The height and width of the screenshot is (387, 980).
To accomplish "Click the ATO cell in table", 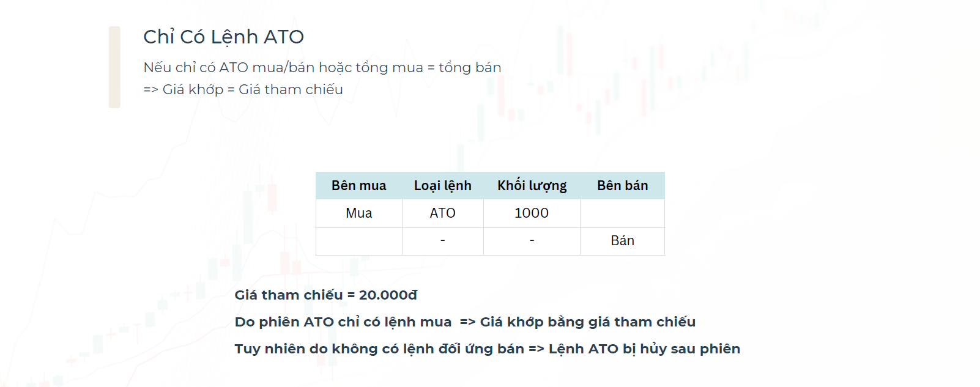I will tap(443, 213).
